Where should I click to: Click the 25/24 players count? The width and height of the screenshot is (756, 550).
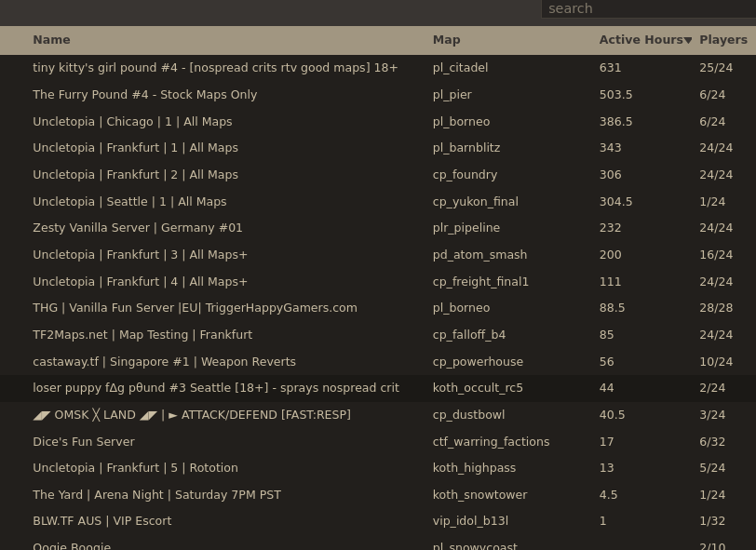pos(716,68)
